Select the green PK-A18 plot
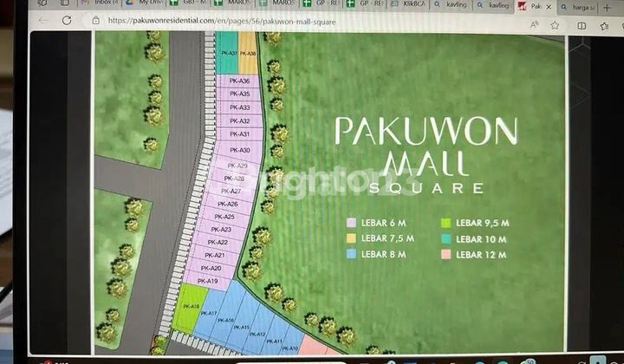 [x=187, y=313]
